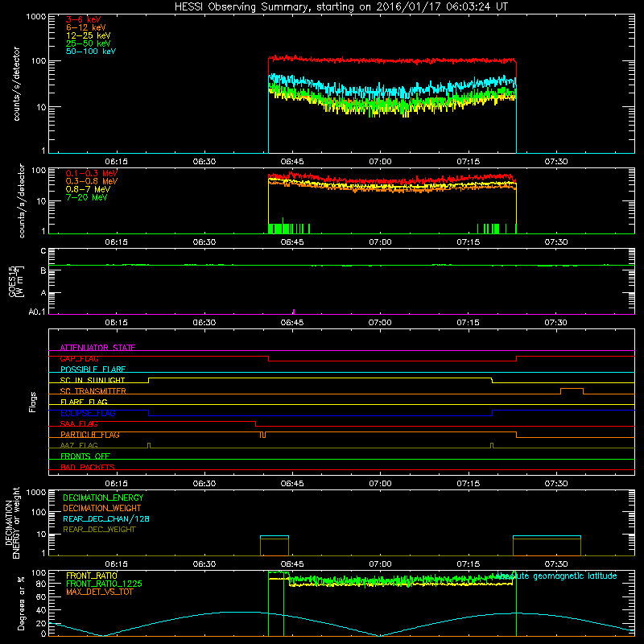Click the "06:30" time label under the decimation panel
The width and height of the screenshot is (644, 644).
coord(204,563)
